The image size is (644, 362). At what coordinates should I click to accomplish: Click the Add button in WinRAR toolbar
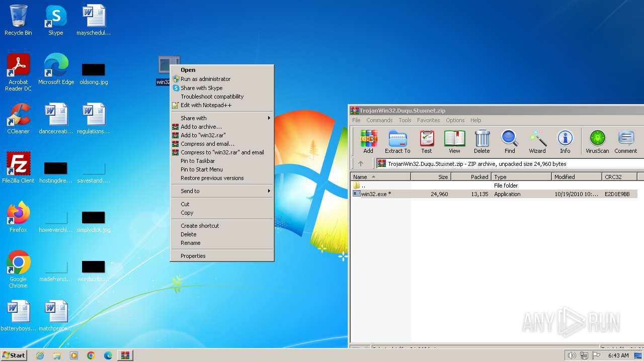click(x=368, y=141)
